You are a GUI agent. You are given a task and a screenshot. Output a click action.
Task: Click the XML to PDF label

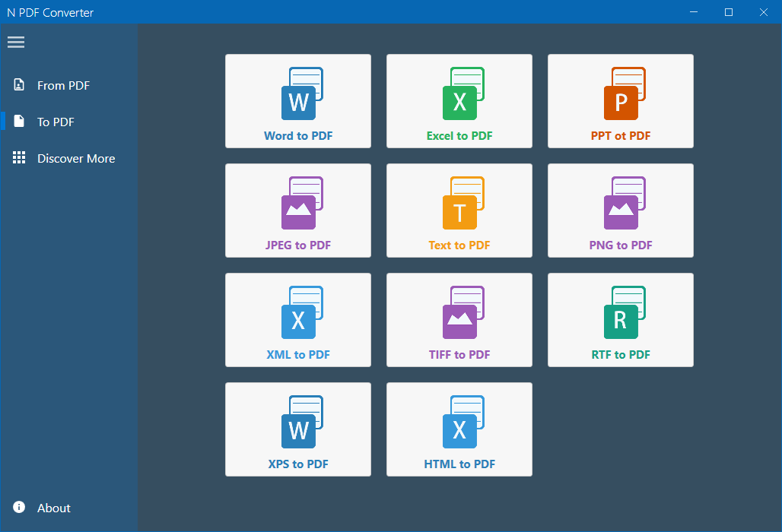tap(298, 355)
